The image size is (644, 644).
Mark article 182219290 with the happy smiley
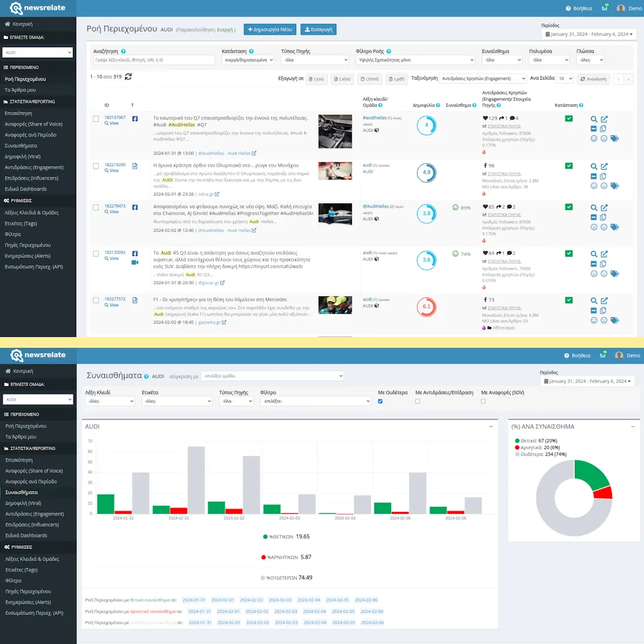pos(594,186)
